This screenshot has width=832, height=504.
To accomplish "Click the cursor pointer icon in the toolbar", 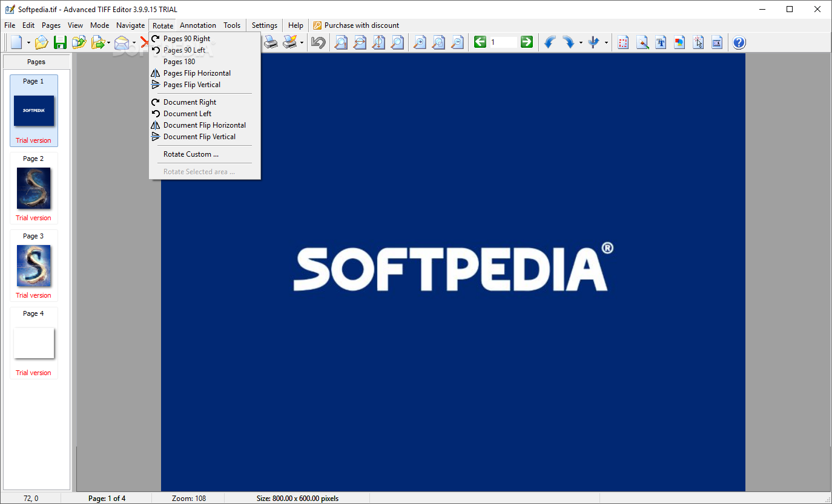I will point(698,42).
